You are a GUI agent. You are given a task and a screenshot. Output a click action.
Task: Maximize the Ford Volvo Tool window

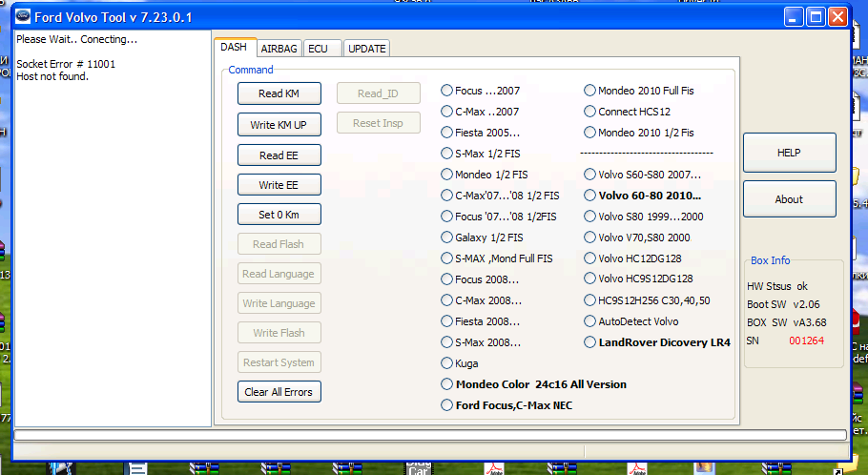tap(816, 17)
